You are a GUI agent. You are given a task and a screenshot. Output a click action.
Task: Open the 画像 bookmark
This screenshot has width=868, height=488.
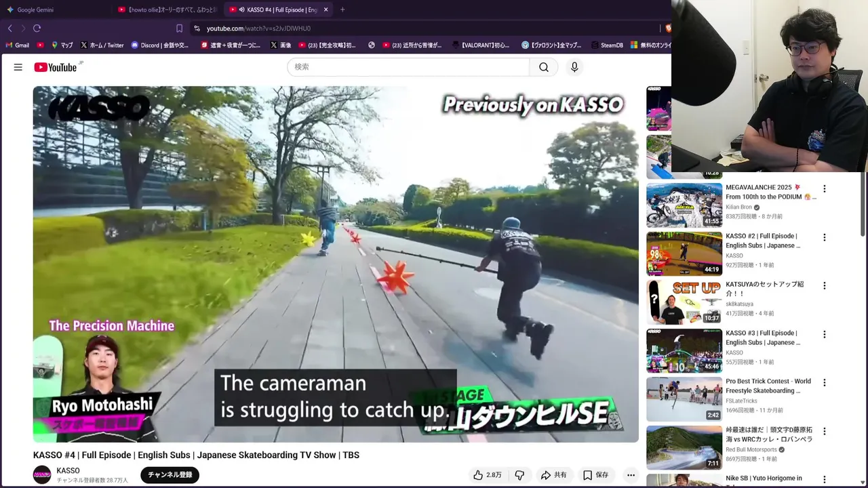280,45
